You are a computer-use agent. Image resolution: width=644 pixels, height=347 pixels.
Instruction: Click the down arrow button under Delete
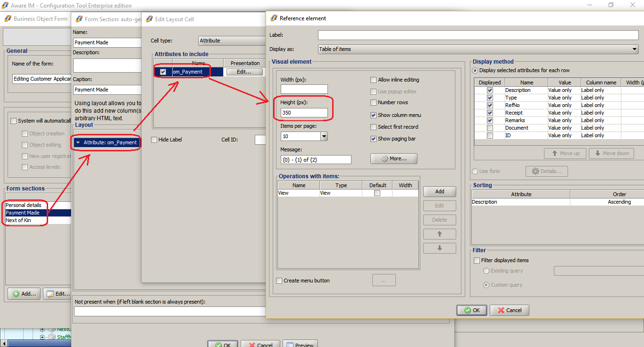[x=439, y=248]
